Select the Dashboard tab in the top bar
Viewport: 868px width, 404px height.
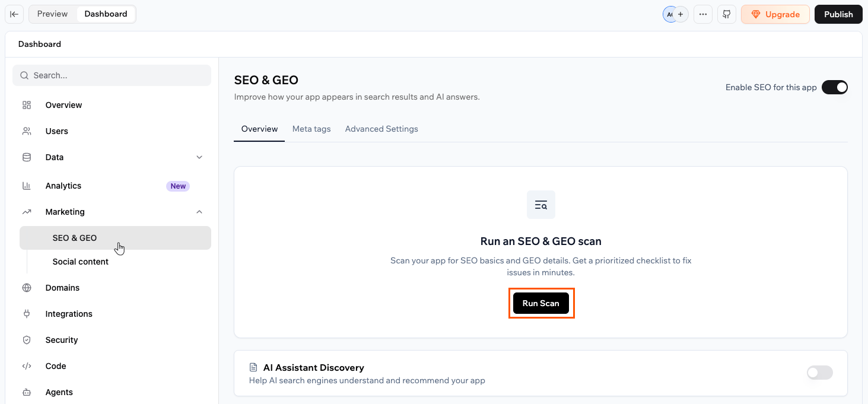coord(106,14)
